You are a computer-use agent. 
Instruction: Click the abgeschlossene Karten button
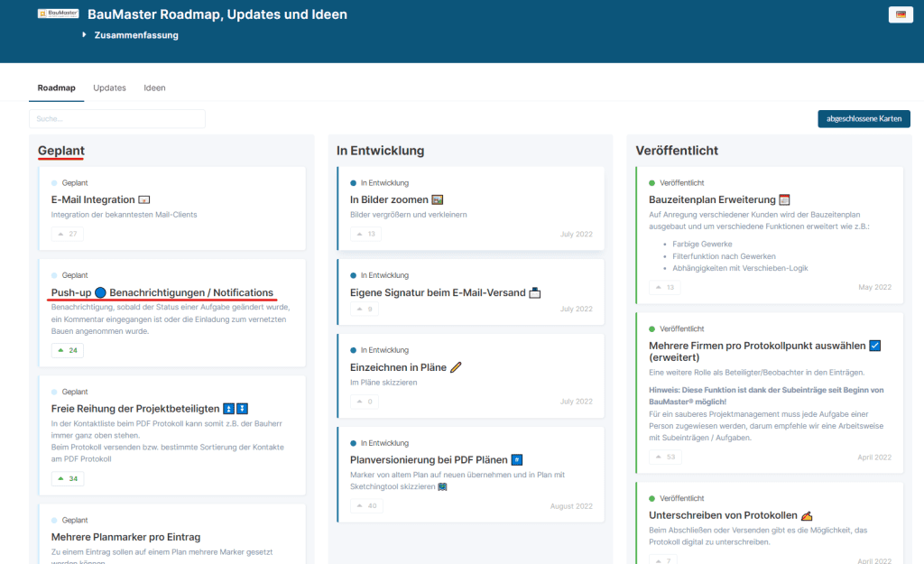[x=864, y=118]
